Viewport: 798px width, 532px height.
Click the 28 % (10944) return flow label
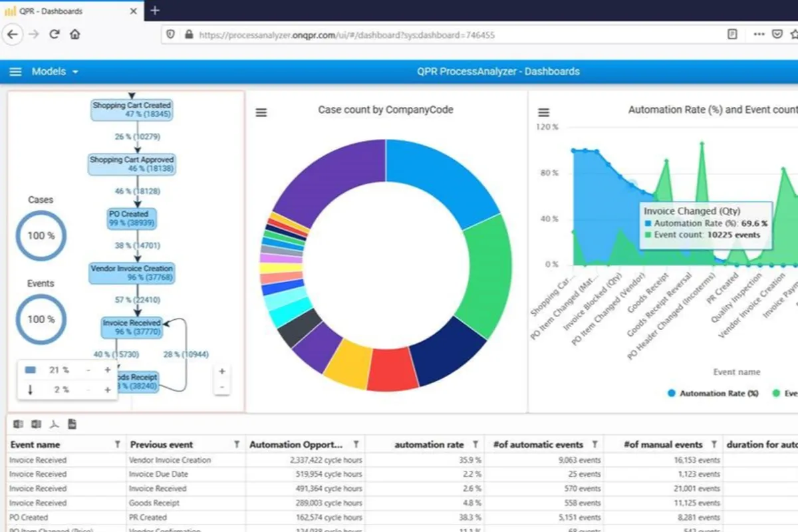click(186, 354)
